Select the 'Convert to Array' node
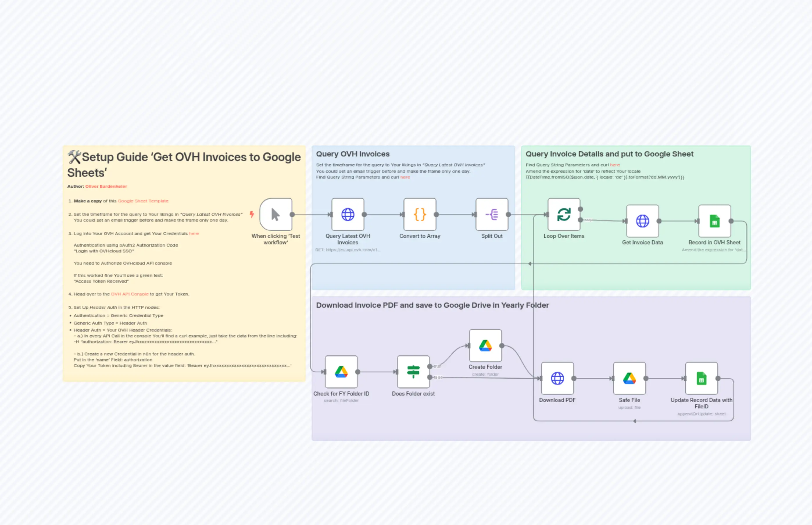Screen dimensions: 812x525 [x=420, y=215]
